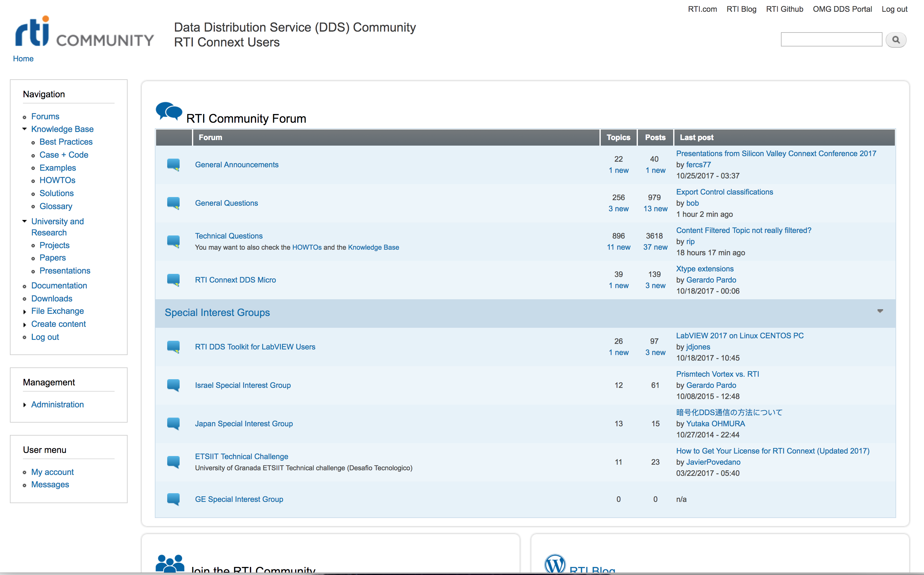The image size is (924, 575).
Task: Click the Technical Questions forum icon
Action: click(173, 241)
